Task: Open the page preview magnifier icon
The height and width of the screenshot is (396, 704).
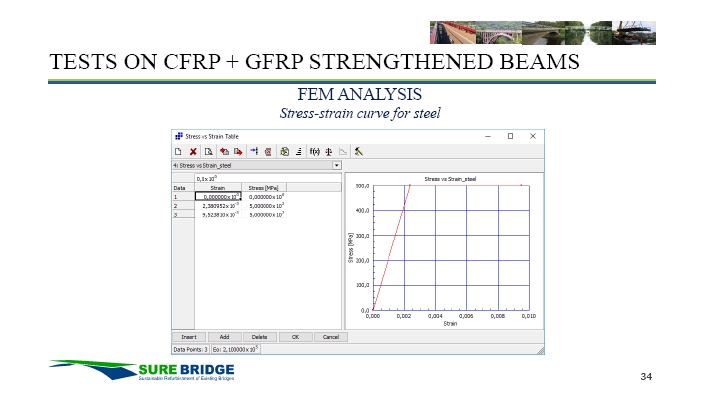Action: (x=208, y=152)
